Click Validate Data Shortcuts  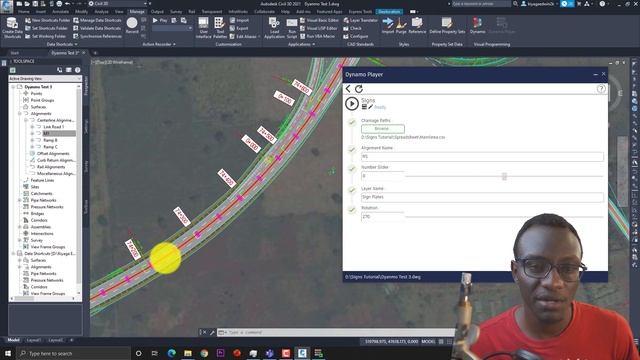tap(97, 28)
